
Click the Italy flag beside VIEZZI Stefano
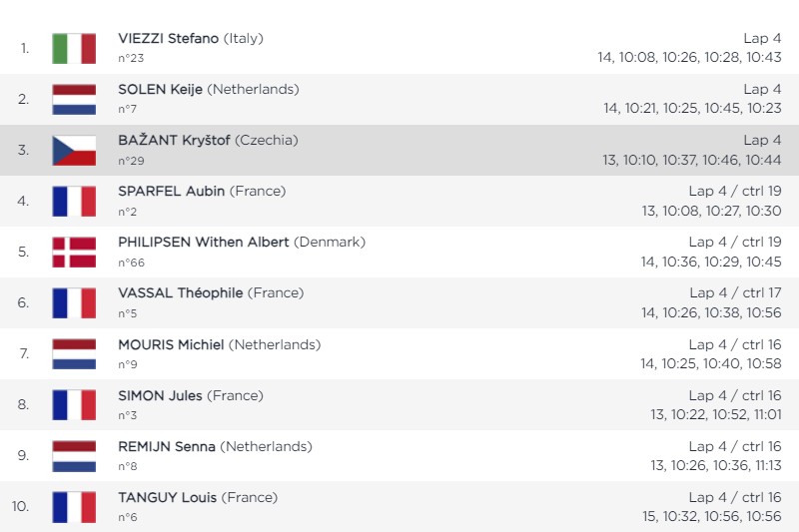pos(74,48)
